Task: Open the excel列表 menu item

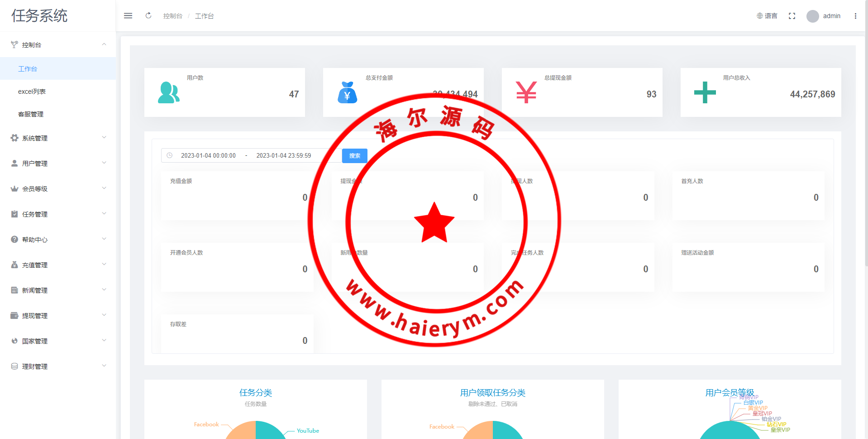Action: pos(32,92)
